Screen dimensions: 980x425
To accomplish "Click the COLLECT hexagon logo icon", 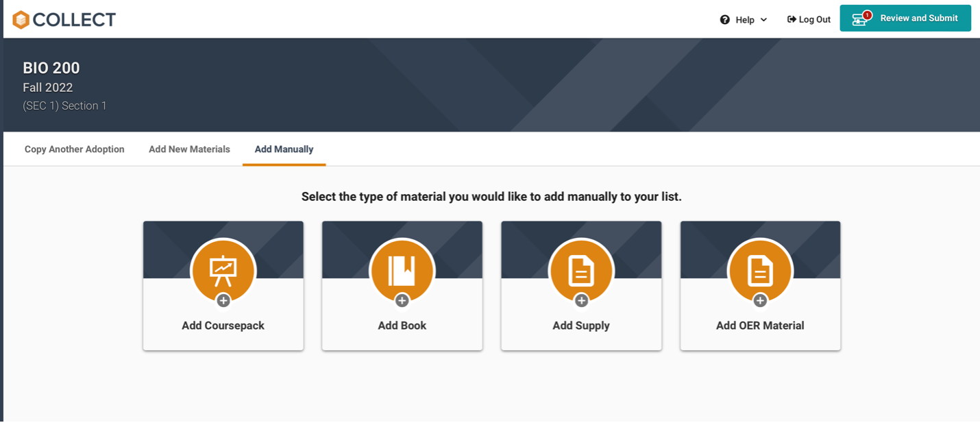I will (22, 19).
